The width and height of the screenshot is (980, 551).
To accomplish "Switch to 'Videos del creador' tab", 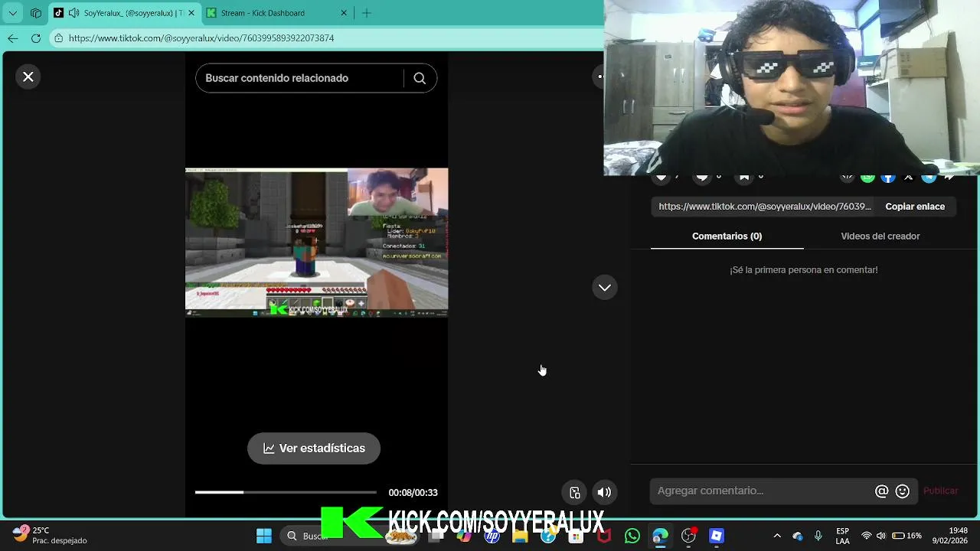I will tap(880, 236).
